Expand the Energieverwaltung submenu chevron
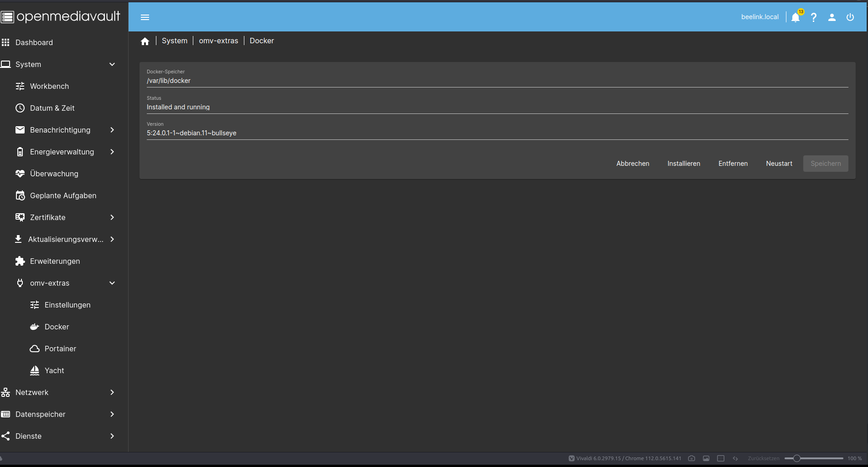868x467 pixels. pyautogui.click(x=112, y=152)
